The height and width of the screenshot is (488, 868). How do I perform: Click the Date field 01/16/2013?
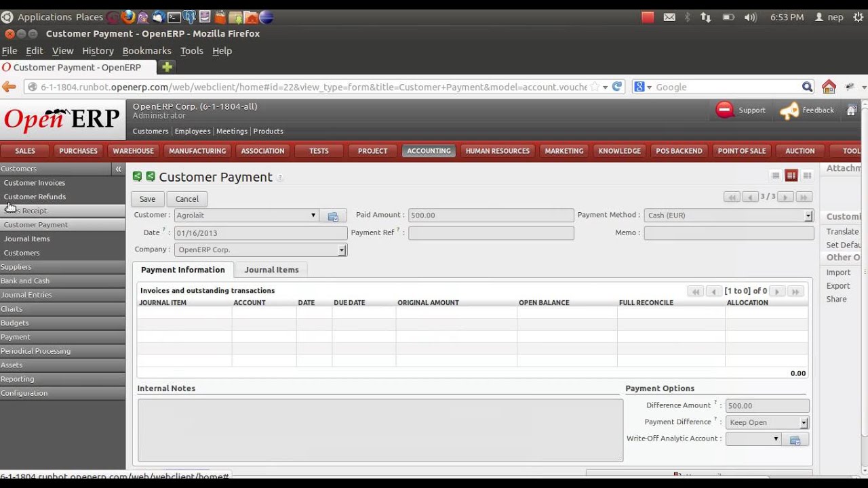click(x=260, y=233)
